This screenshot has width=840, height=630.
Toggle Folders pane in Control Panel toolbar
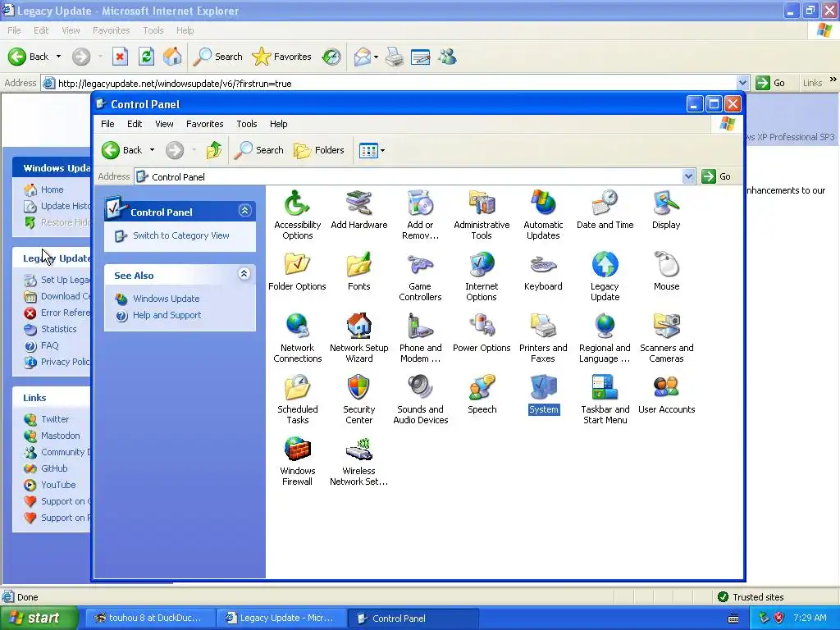pos(319,150)
